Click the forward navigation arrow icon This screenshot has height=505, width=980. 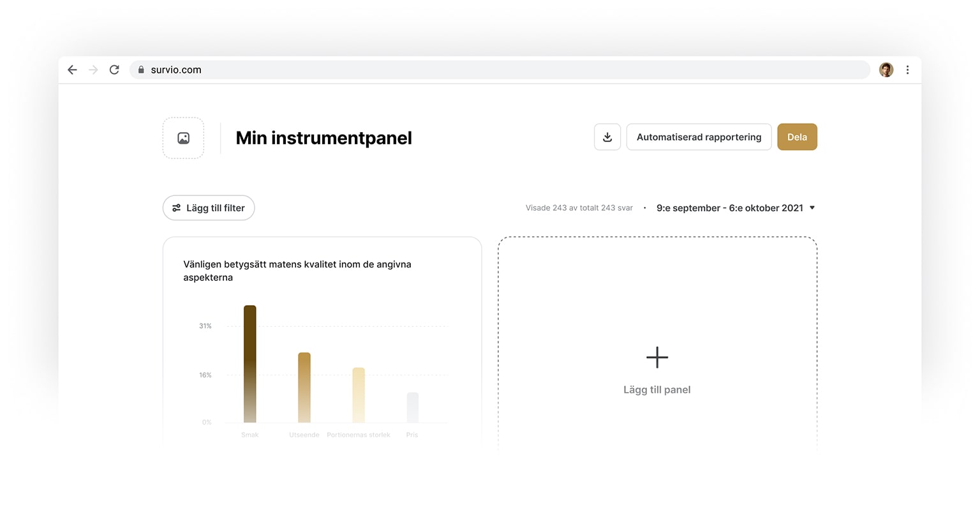(93, 70)
